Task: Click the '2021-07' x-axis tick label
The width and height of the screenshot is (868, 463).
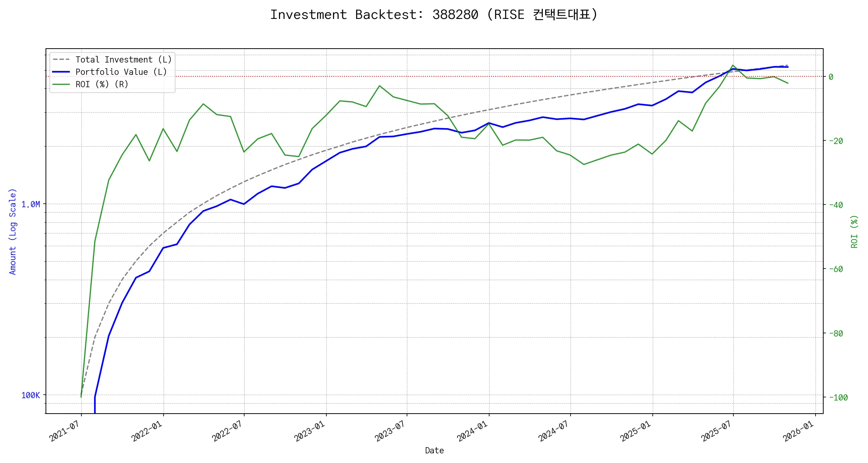Action: click(65, 431)
